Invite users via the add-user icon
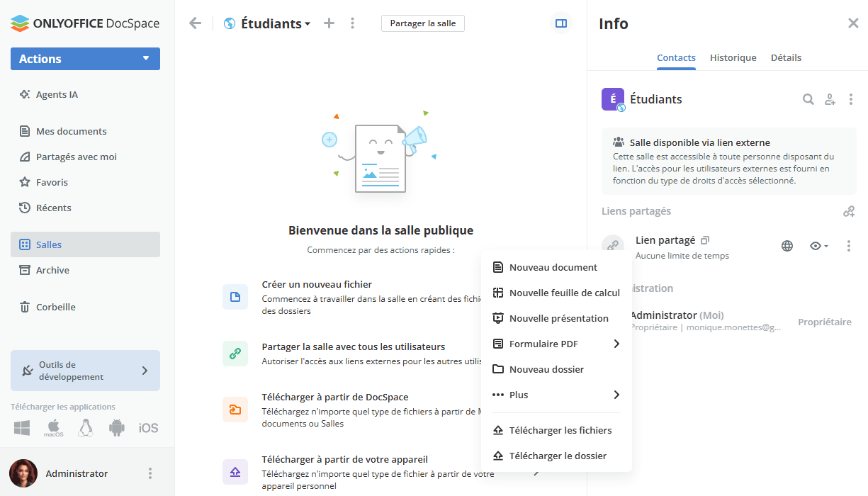Image resolution: width=868 pixels, height=496 pixels. [x=830, y=99]
